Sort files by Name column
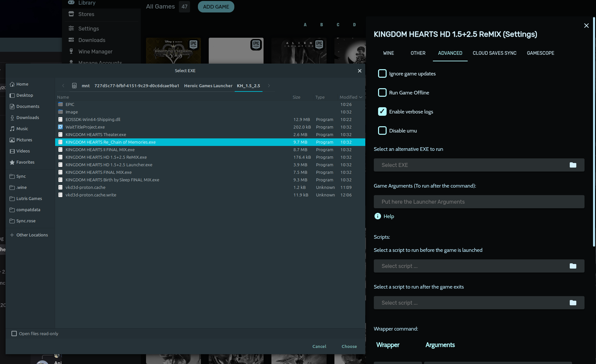The height and width of the screenshot is (364, 596). click(x=63, y=97)
